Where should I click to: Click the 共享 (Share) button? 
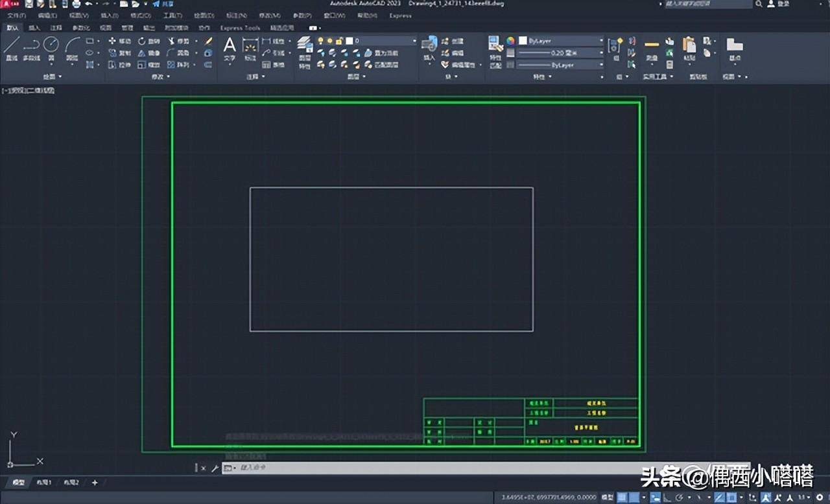click(x=163, y=4)
